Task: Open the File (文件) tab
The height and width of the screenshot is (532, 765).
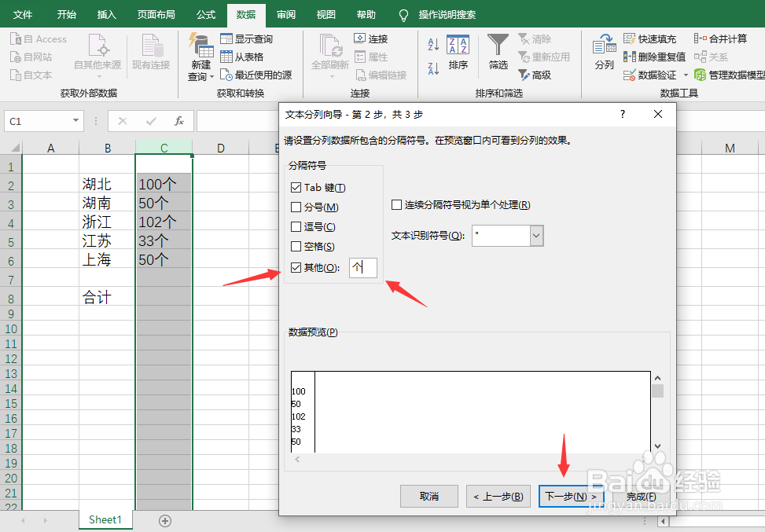Action: pos(23,15)
